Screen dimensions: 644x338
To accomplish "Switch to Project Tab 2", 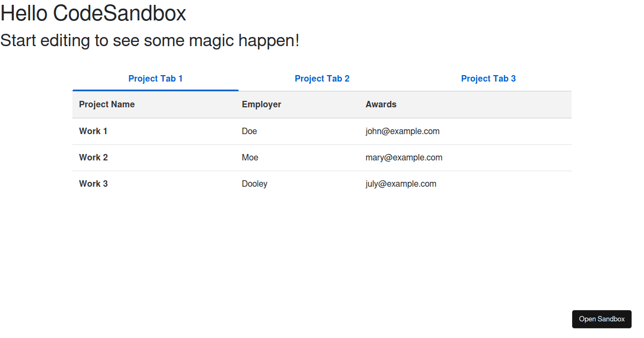I will pyautogui.click(x=322, y=78).
